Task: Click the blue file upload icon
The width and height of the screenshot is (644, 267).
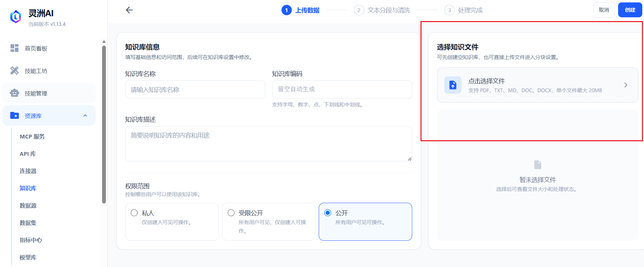Action: click(x=453, y=85)
